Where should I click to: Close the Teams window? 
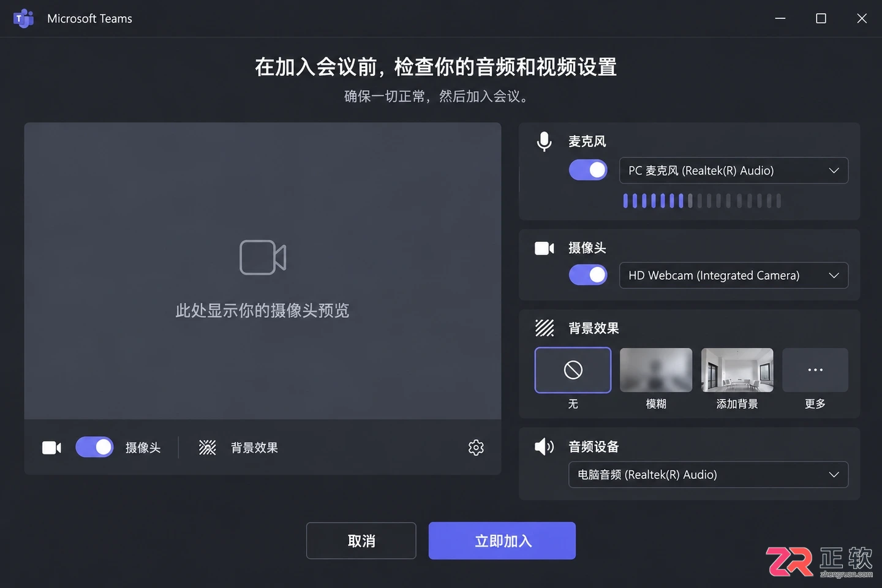click(x=862, y=18)
